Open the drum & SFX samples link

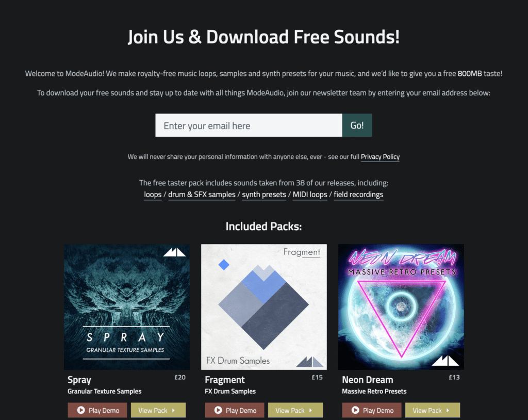click(202, 195)
